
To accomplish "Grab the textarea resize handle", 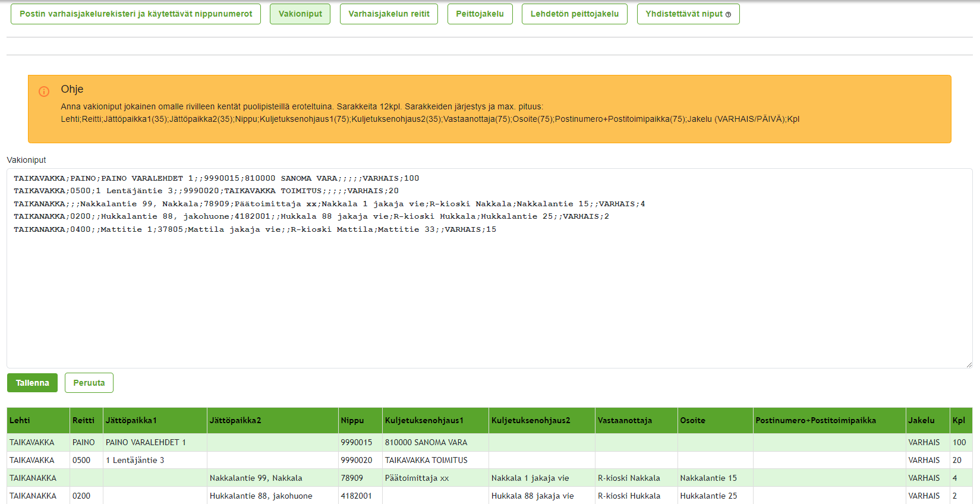I will [x=969, y=364].
